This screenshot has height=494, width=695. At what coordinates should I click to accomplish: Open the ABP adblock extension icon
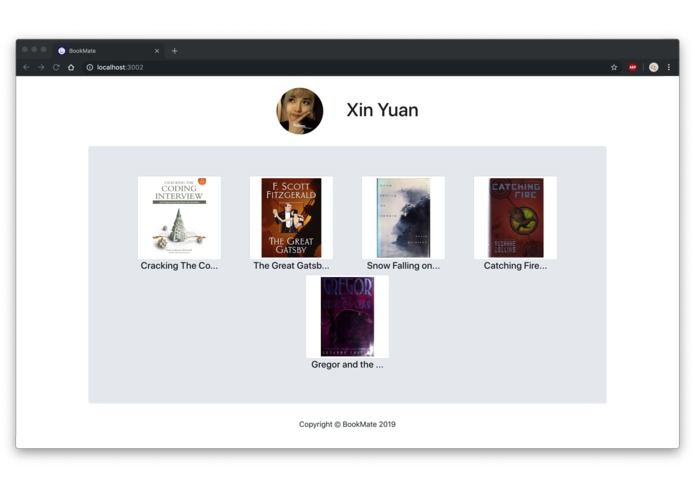633,67
